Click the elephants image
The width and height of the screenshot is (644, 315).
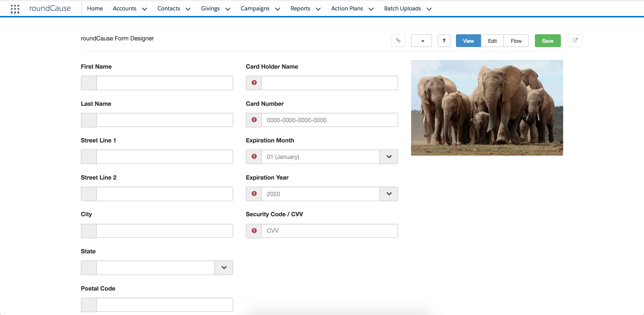(x=487, y=107)
